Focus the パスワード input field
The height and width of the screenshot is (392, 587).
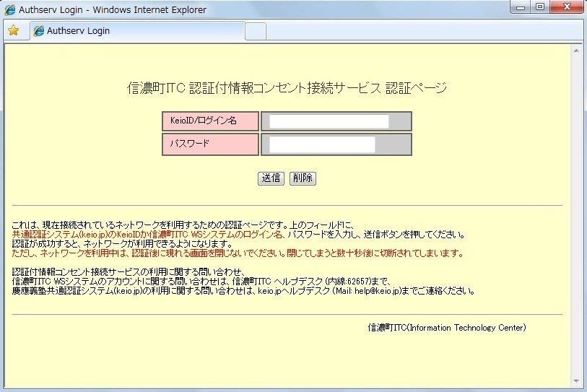tap(322, 144)
